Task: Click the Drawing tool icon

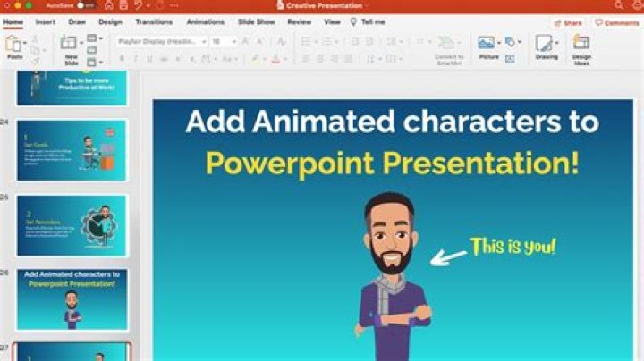Action: tap(544, 45)
